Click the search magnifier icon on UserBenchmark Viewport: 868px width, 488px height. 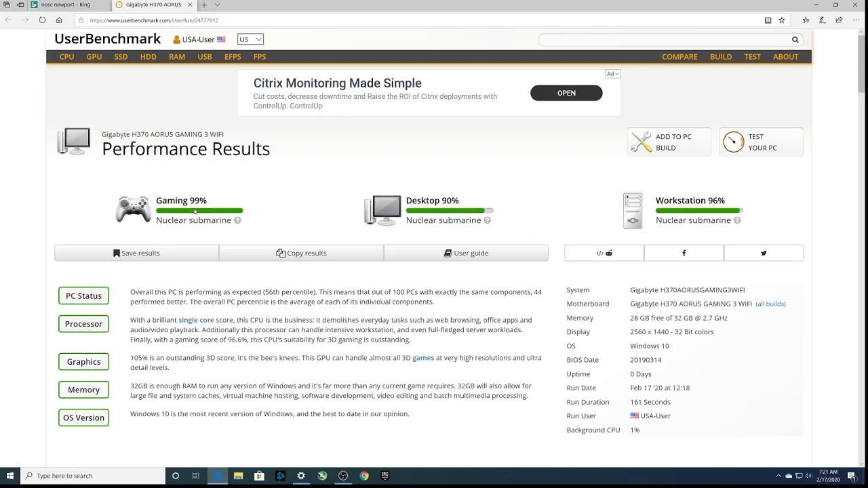pyautogui.click(x=795, y=39)
